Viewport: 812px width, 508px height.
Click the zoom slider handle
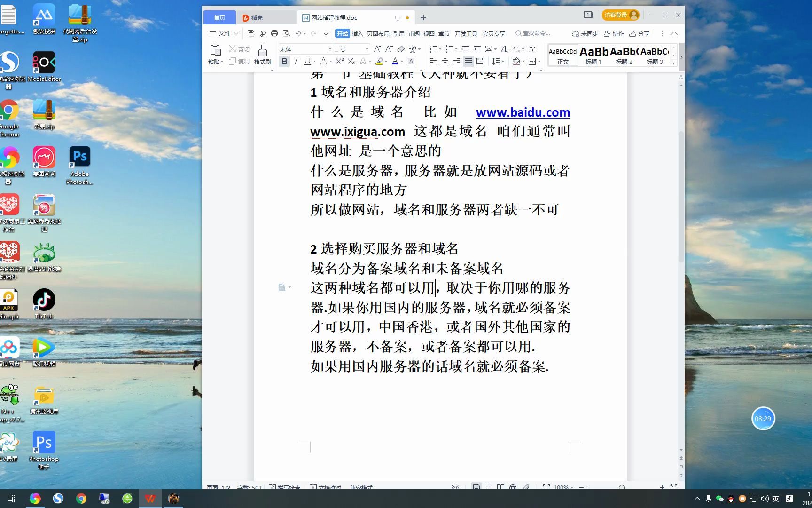pos(622,487)
